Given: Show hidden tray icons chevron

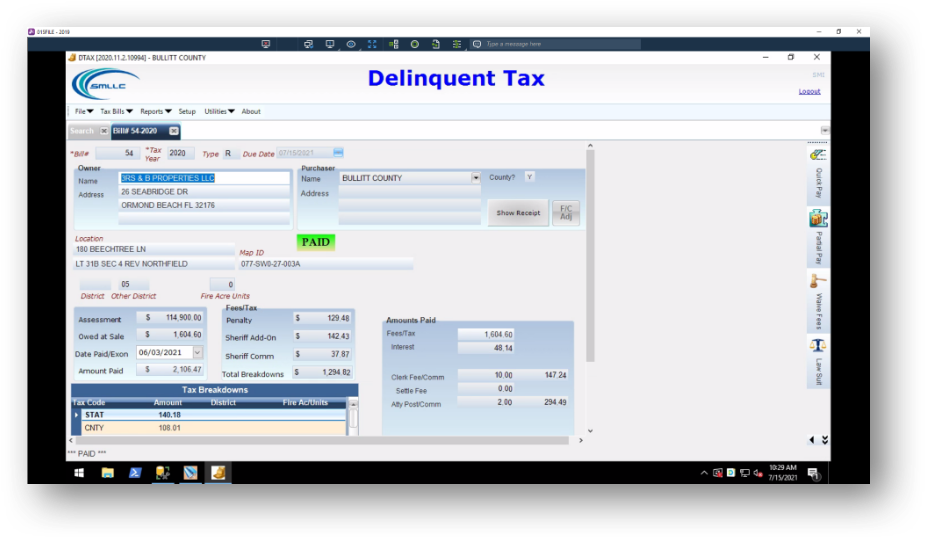Looking at the screenshot, I should (704, 473).
